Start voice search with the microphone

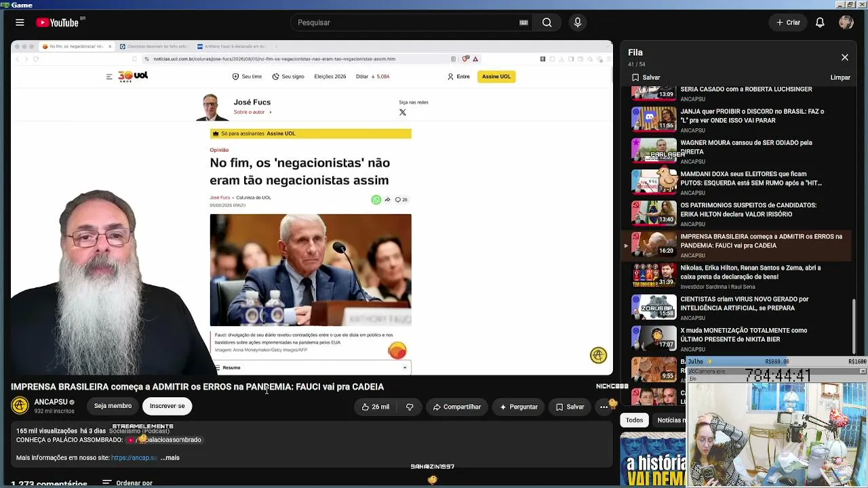click(x=578, y=22)
